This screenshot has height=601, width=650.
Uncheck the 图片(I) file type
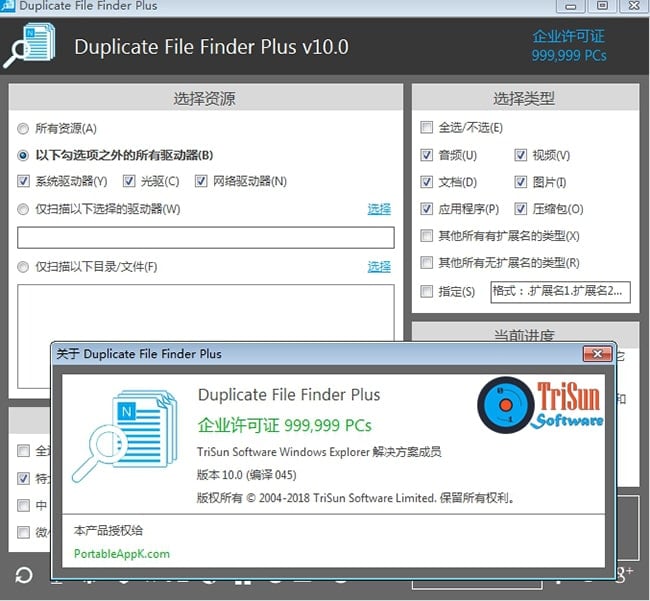[521, 182]
